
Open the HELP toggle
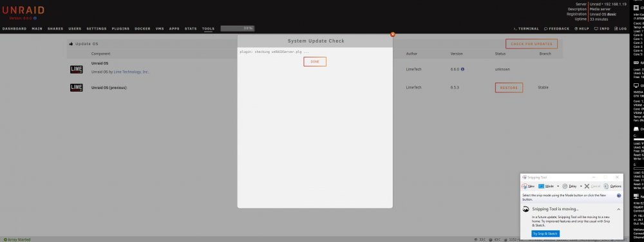pos(582,29)
